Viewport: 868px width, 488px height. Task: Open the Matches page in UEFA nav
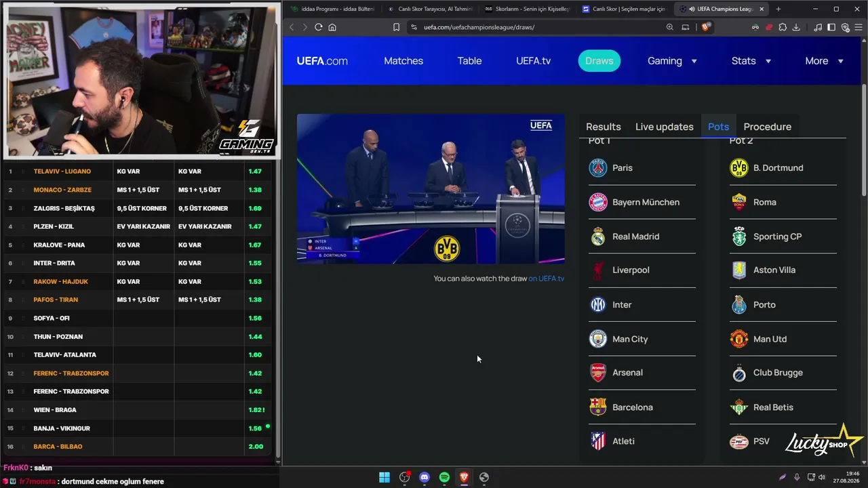[x=403, y=61]
